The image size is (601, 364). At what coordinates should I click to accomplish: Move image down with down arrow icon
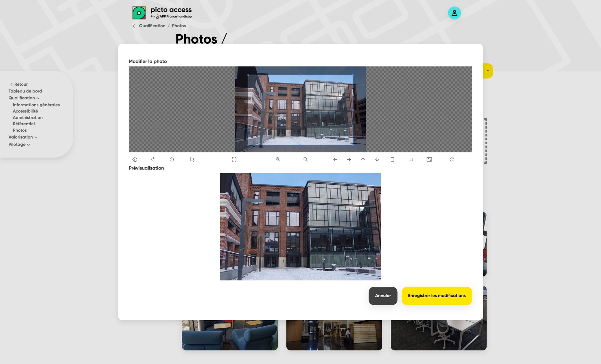(x=377, y=159)
